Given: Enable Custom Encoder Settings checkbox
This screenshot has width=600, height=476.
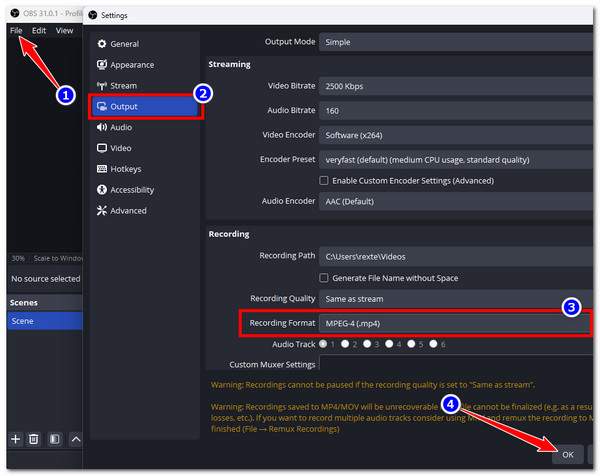Looking at the screenshot, I should pyautogui.click(x=324, y=181).
